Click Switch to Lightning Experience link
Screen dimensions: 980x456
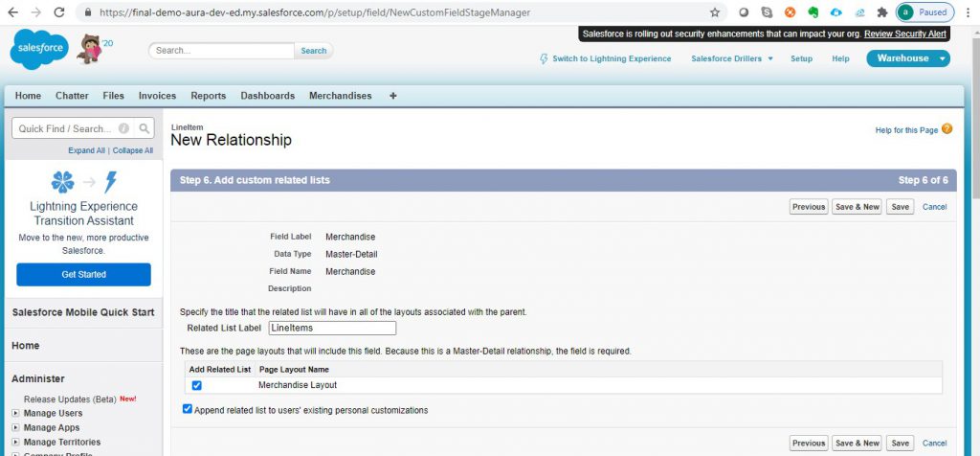(x=605, y=58)
